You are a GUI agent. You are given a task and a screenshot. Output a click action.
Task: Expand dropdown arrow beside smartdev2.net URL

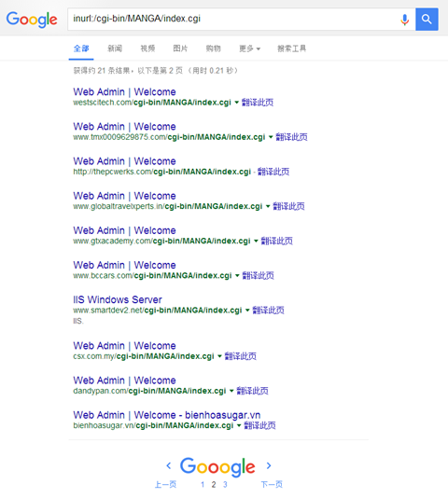(247, 310)
